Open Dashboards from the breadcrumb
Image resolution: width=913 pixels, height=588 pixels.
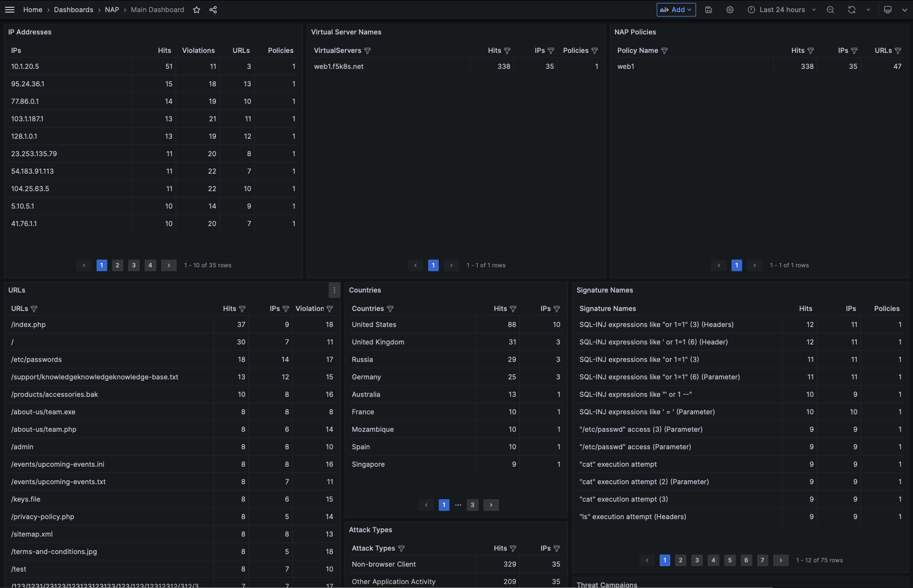click(74, 10)
